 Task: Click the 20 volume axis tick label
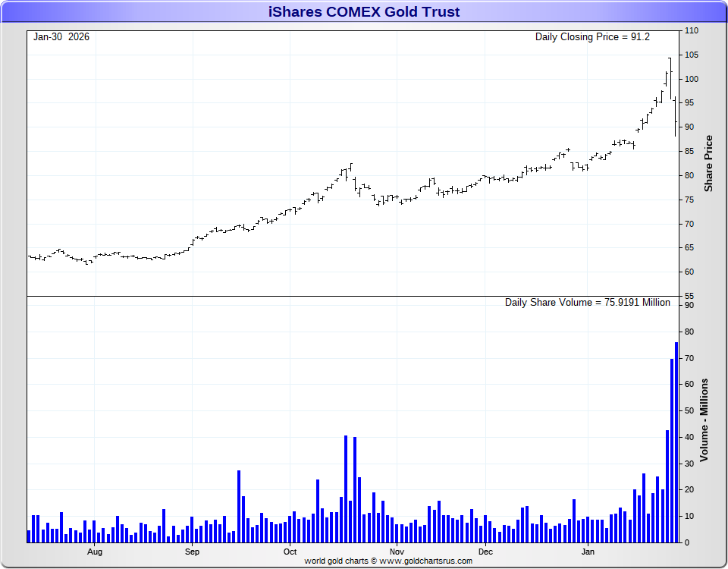pyautogui.click(x=689, y=489)
